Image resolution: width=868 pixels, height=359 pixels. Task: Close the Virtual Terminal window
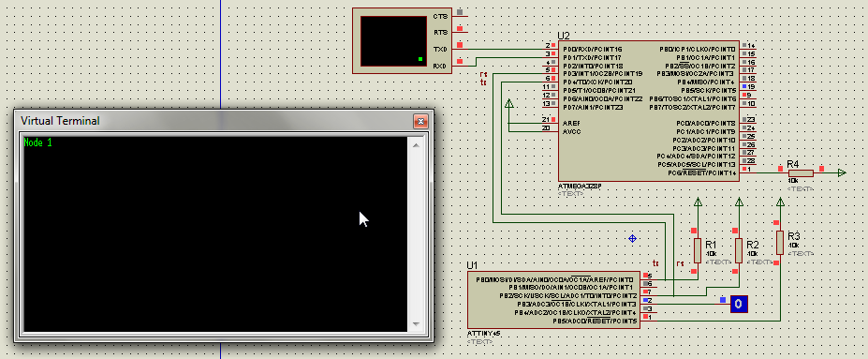[x=420, y=121]
